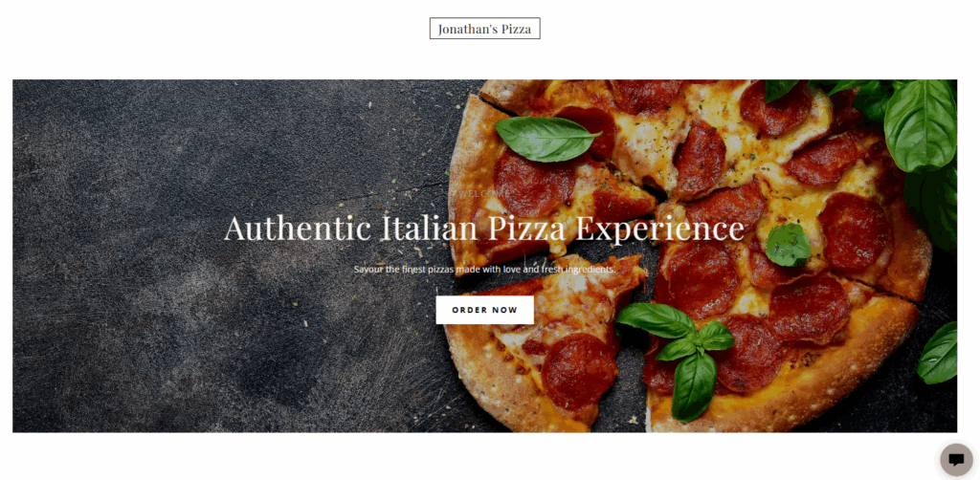This screenshot has width=980, height=480.
Task: Click the ORDER NOW button
Action: tap(484, 310)
